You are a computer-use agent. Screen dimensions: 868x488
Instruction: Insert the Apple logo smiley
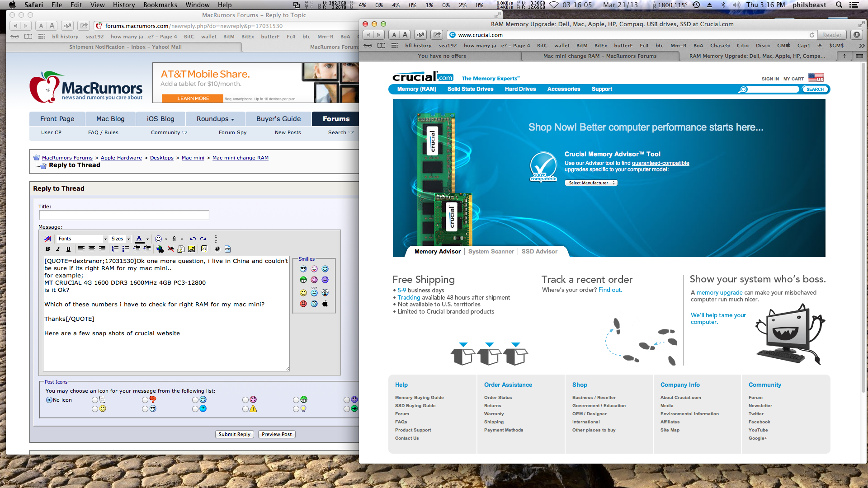(x=325, y=304)
